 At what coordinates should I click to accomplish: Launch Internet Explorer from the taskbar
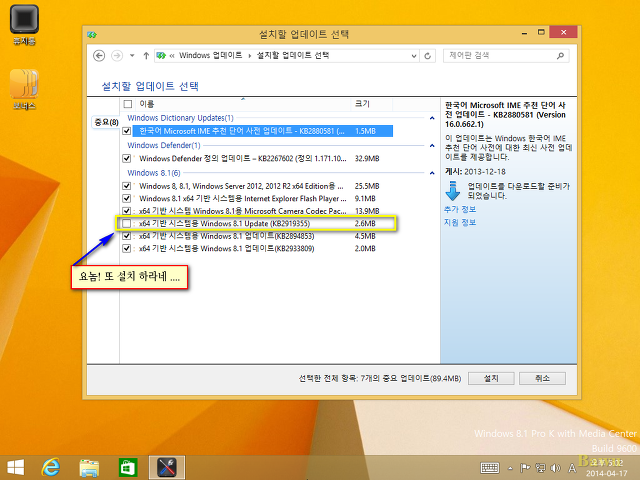51,467
